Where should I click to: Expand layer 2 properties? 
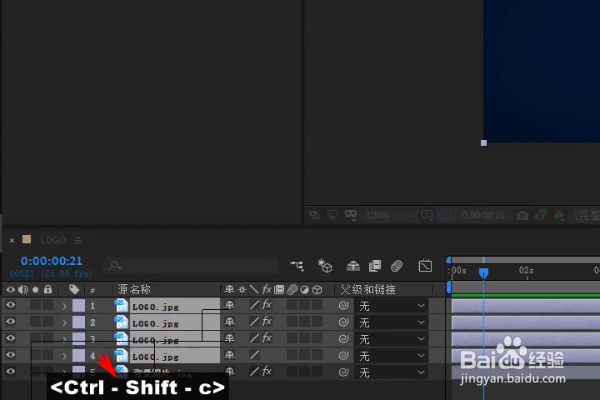coord(64,323)
